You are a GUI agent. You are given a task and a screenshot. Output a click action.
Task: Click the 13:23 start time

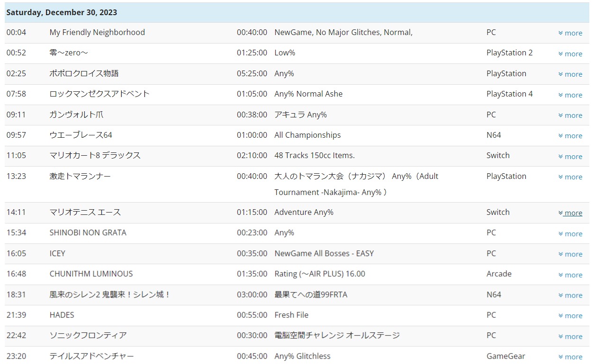click(16, 176)
